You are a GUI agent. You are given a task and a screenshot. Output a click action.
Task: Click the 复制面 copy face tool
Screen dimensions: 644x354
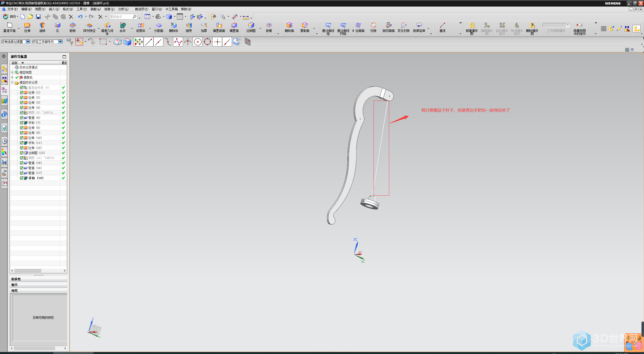(x=305, y=27)
